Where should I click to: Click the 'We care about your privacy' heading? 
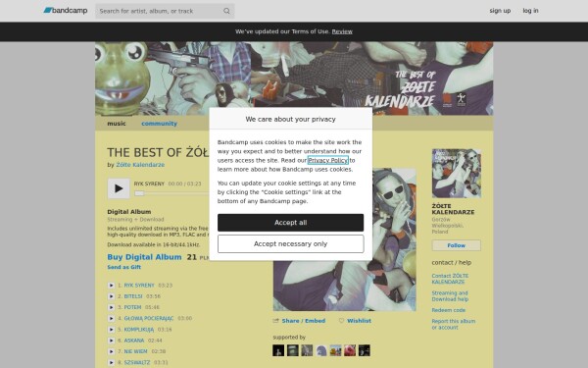coord(291,119)
